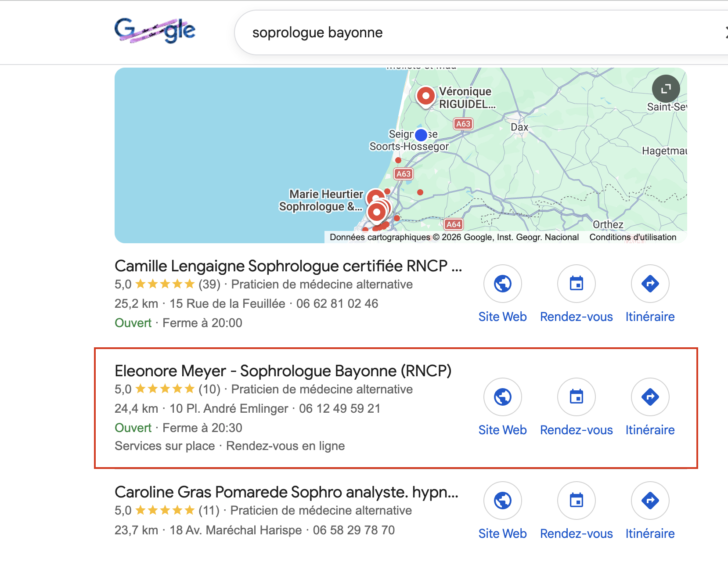
Task: Select the Véronique RIGUIDEL map pin
Action: coord(425,97)
